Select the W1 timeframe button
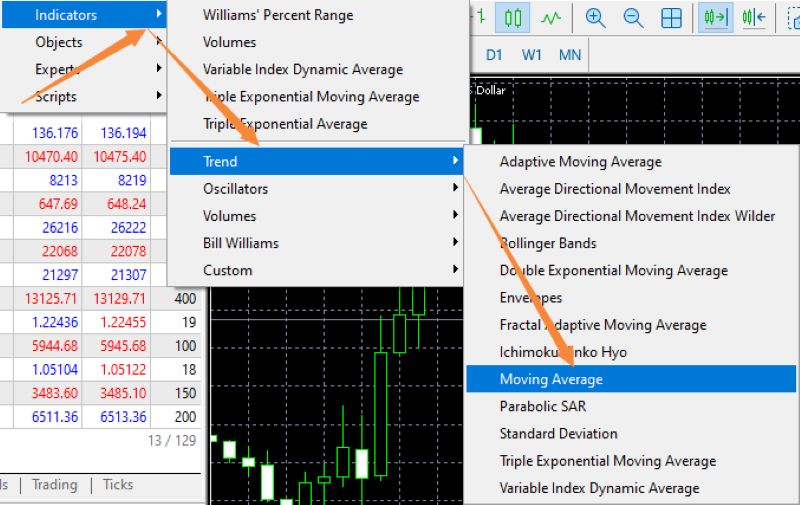Viewport: 800px width, 505px height. point(532,55)
